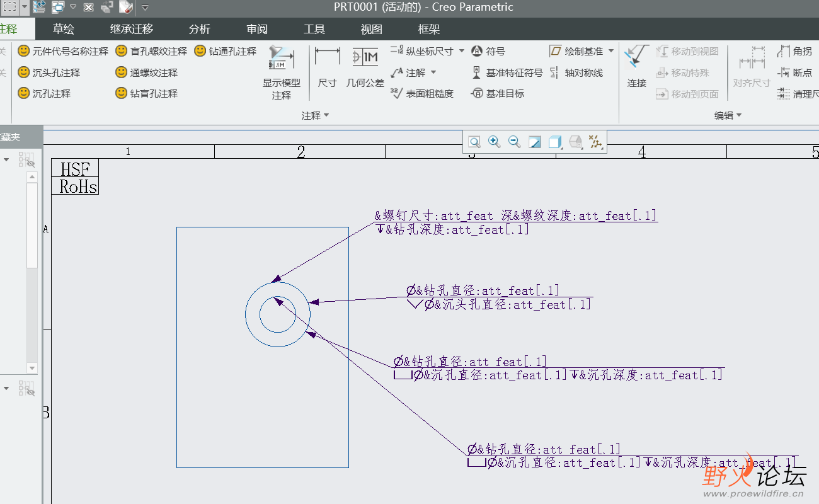
Task: Click 显示模型注释 (show model annotations)
Action: coord(281,72)
